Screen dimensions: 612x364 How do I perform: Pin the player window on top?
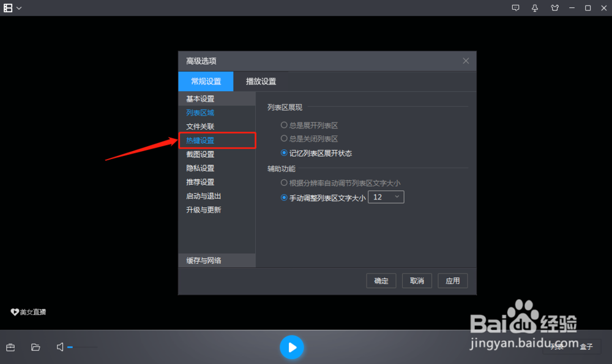534,8
